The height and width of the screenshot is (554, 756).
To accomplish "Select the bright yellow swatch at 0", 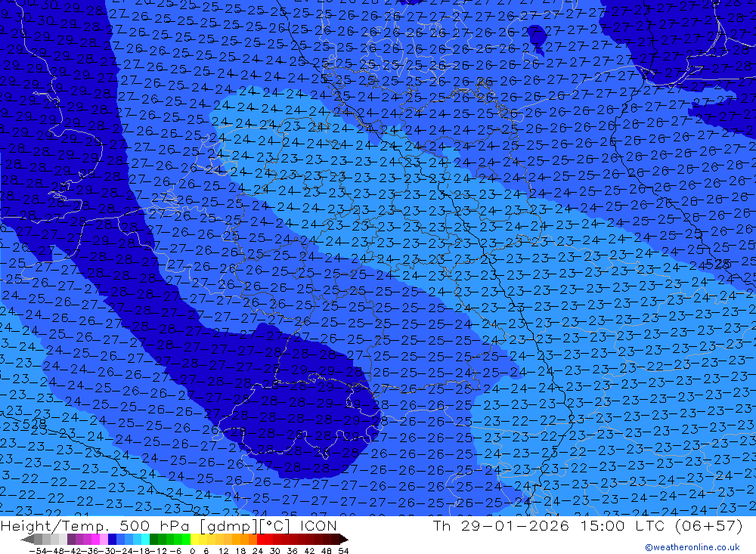I will click(194, 539).
